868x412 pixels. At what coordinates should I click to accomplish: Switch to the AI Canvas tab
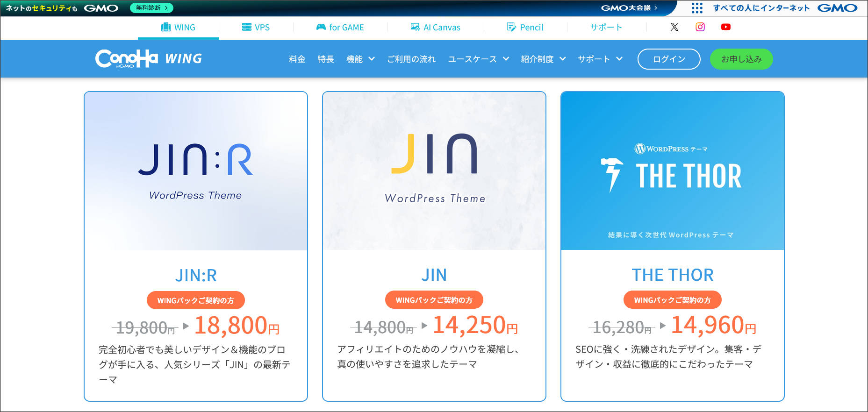pyautogui.click(x=435, y=28)
